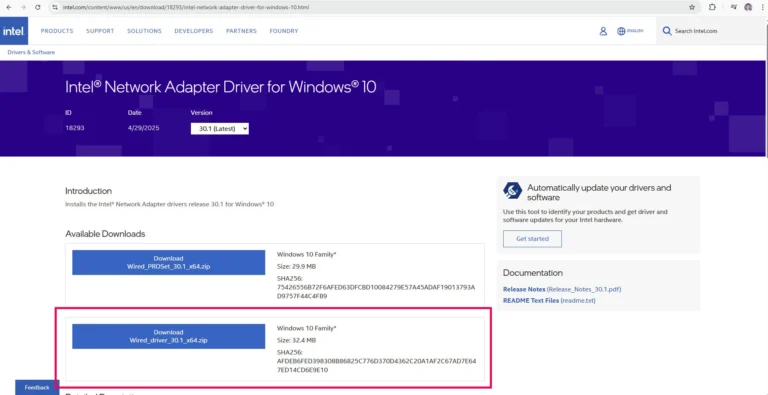Click the ENGLISH language selector
The height and width of the screenshot is (395, 768).
point(635,31)
